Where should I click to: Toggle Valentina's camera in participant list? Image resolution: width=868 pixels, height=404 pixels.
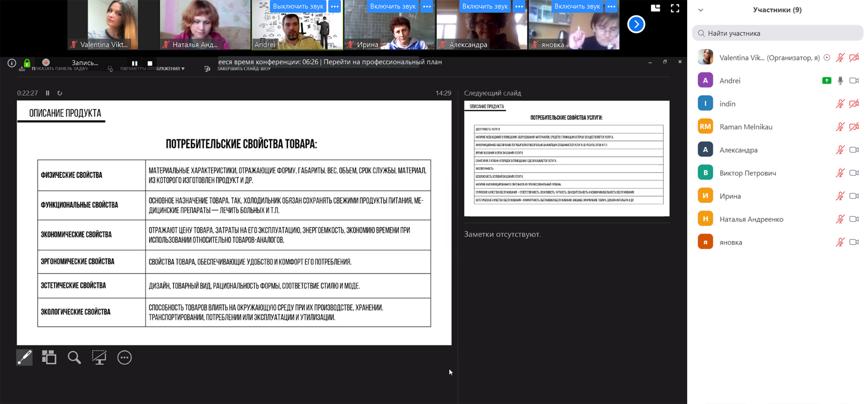coord(854,58)
